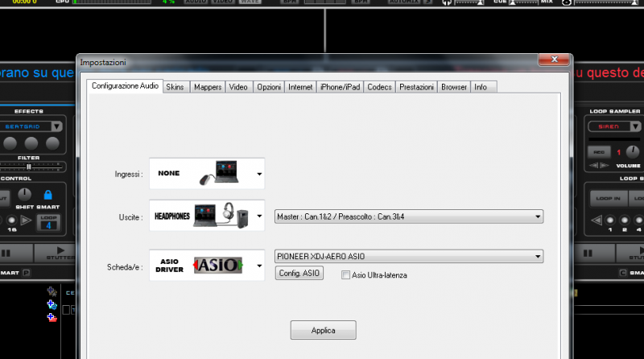
Task: Open the Uscite HEADPHONES dropdown arrow
Action: (x=259, y=216)
